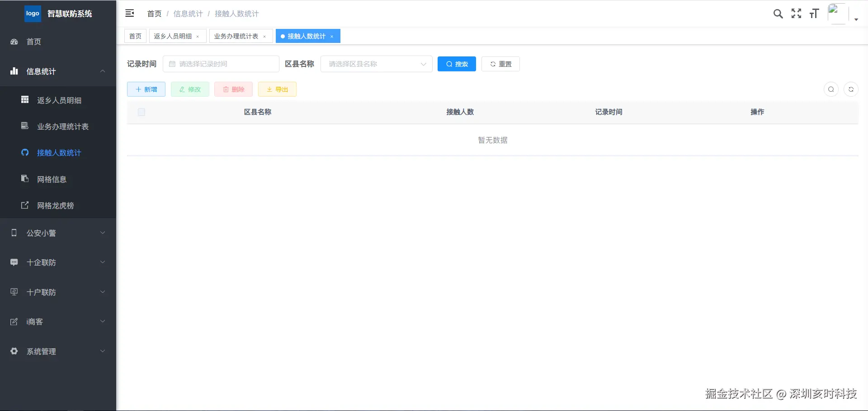Click the 新增 add button
868x411 pixels.
146,89
